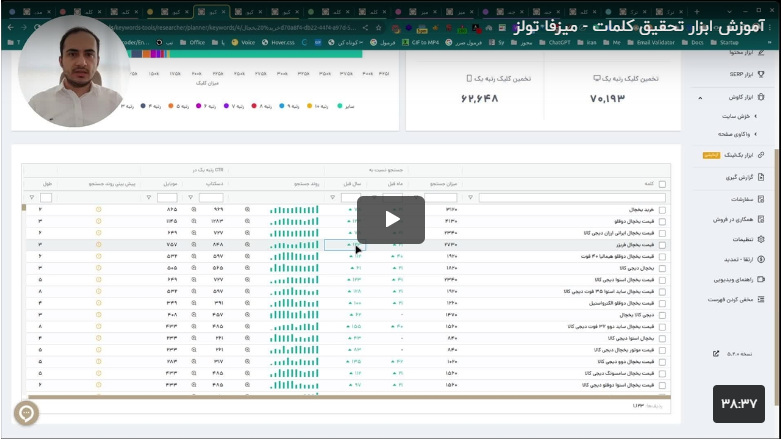Check قیمت یخچال اسنوا دیجی کالا checkbox
781x439 pixels.
click(662, 280)
